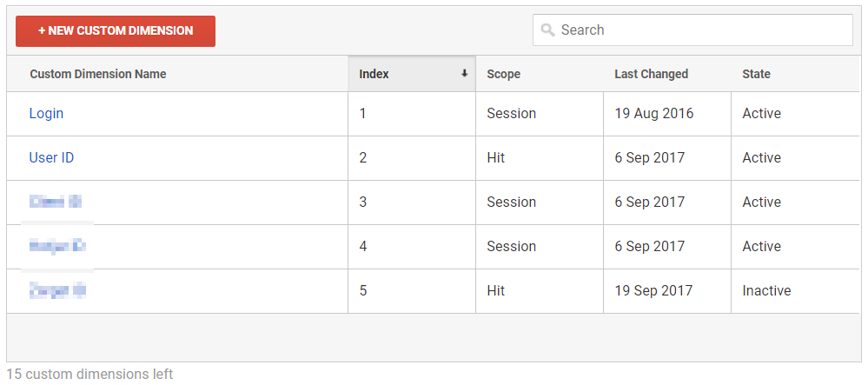Open the blurred dimension at index 3

[56, 202]
